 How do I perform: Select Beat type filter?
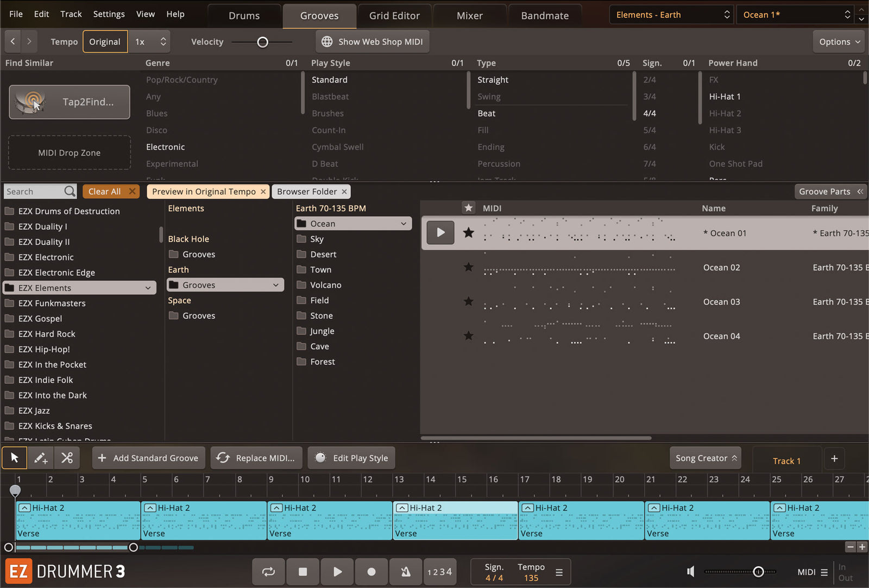(486, 113)
